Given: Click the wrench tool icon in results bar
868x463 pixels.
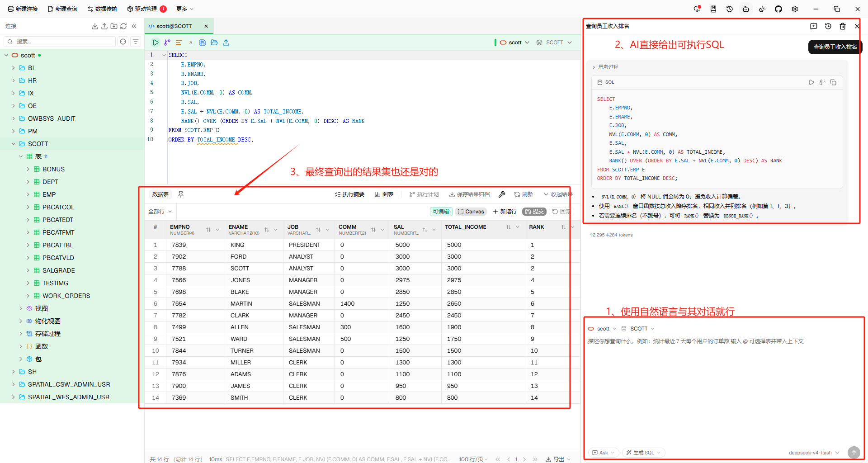Looking at the screenshot, I should (x=502, y=194).
